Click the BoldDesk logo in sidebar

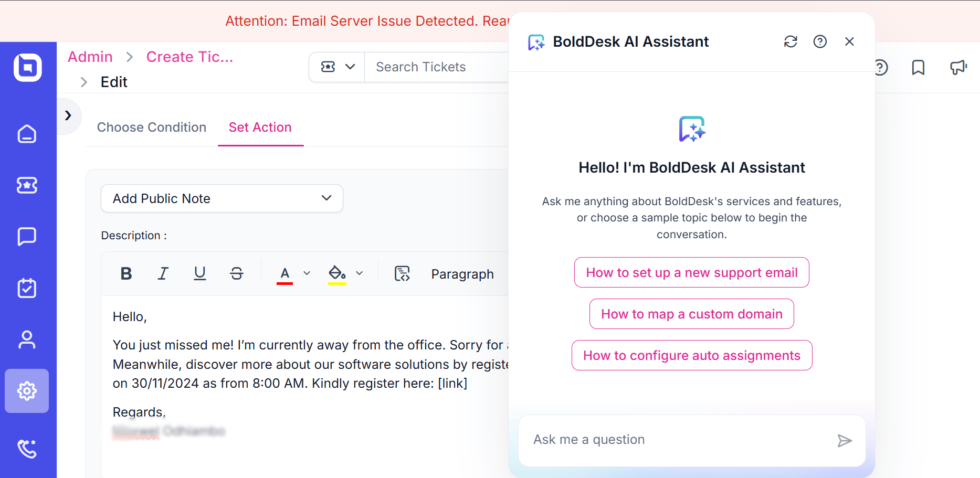point(28,67)
